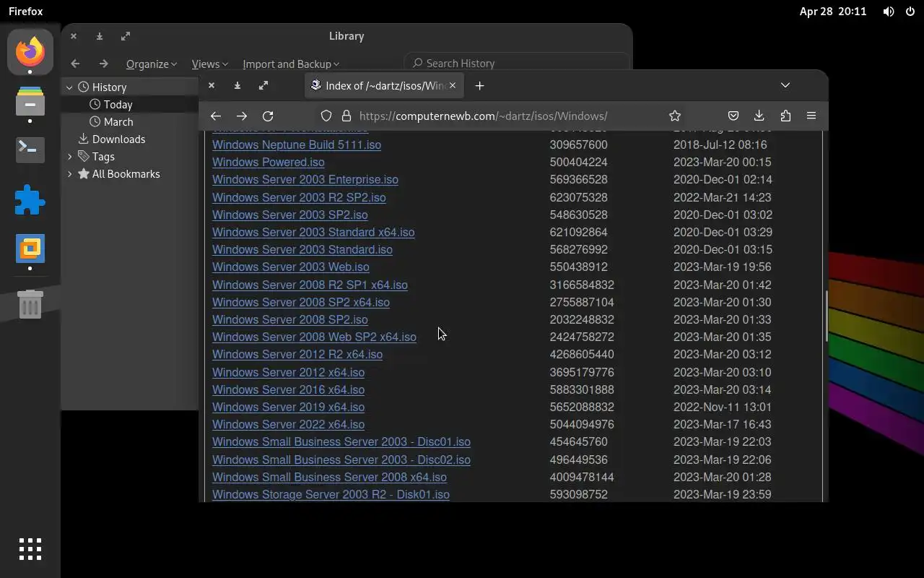
Task: Open a new tab with the plus button
Action: point(479,85)
